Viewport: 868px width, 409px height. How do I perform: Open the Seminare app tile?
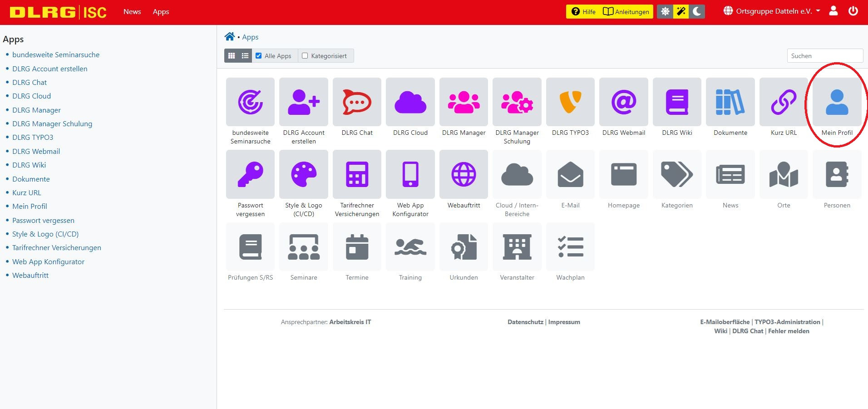click(304, 247)
